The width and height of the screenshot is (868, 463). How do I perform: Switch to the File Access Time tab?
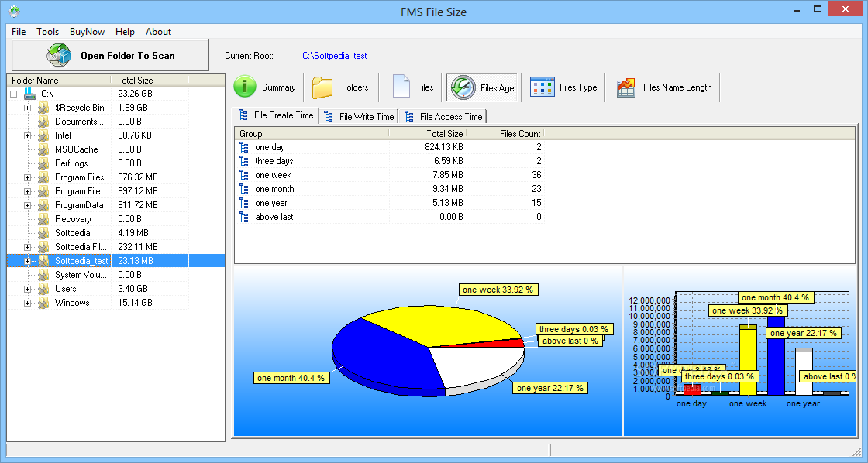point(445,116)
